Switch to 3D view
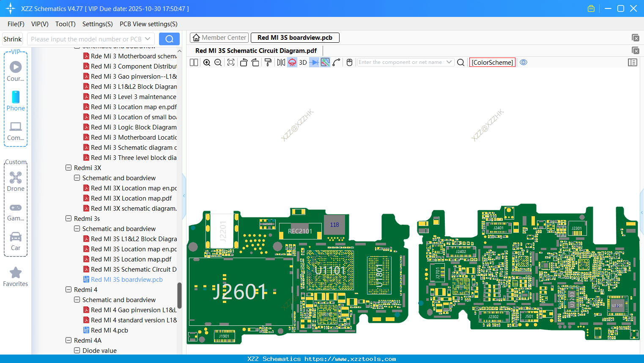This screenshot has height=363, width=644. (303, 62)
